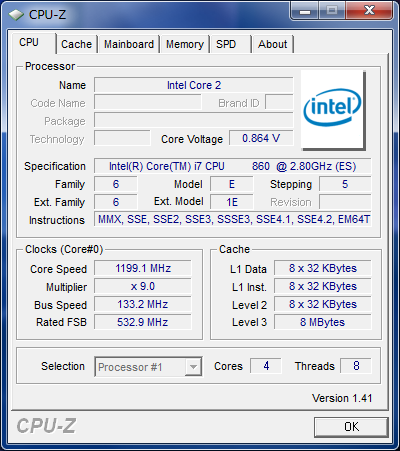The height and width of the screenshot is (451, 400).
Task: Open the About tab
Action: pyautogui.click(x=272, y=44)
